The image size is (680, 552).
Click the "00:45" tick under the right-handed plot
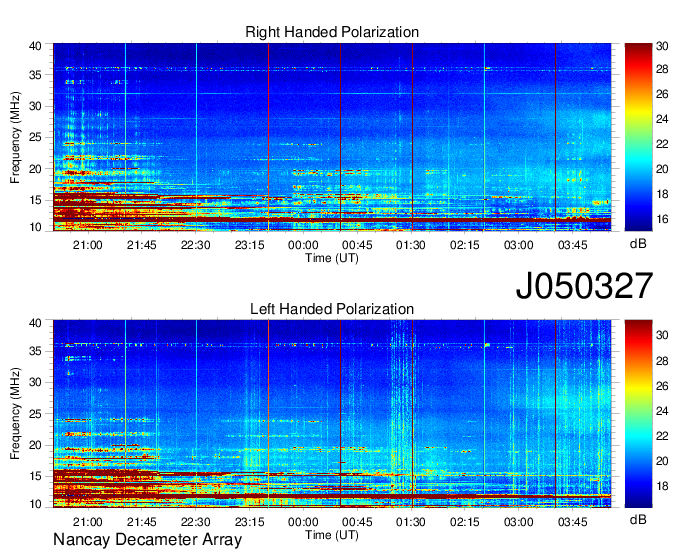357,245
